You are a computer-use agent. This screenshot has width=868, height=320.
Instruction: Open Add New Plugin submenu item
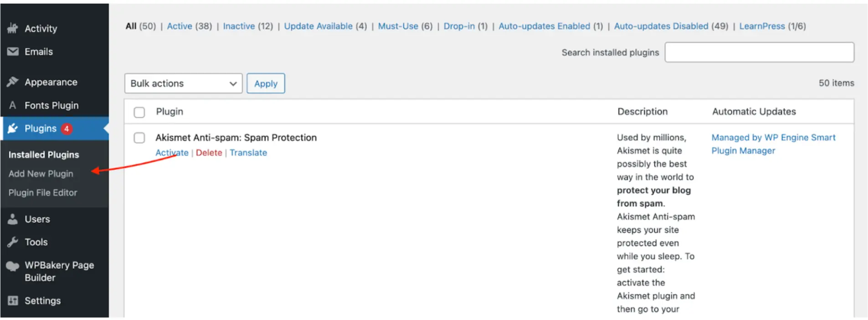41,174
